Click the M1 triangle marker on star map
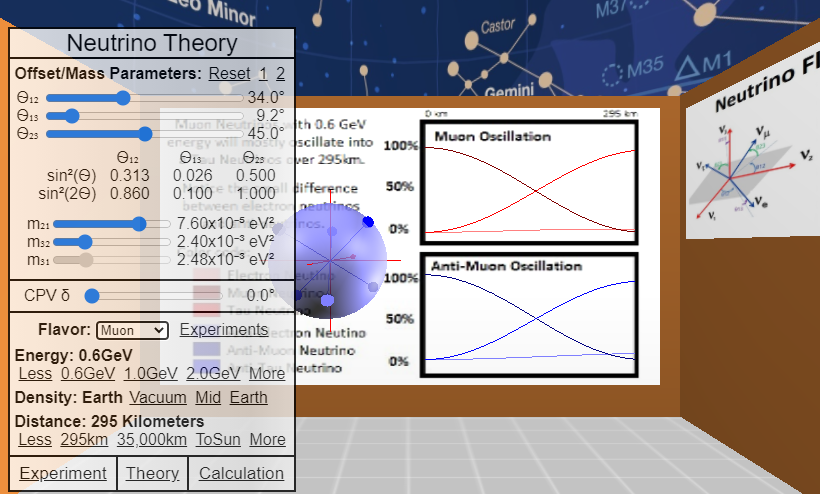This screenshot has width=820, height=494. [687, 68]
